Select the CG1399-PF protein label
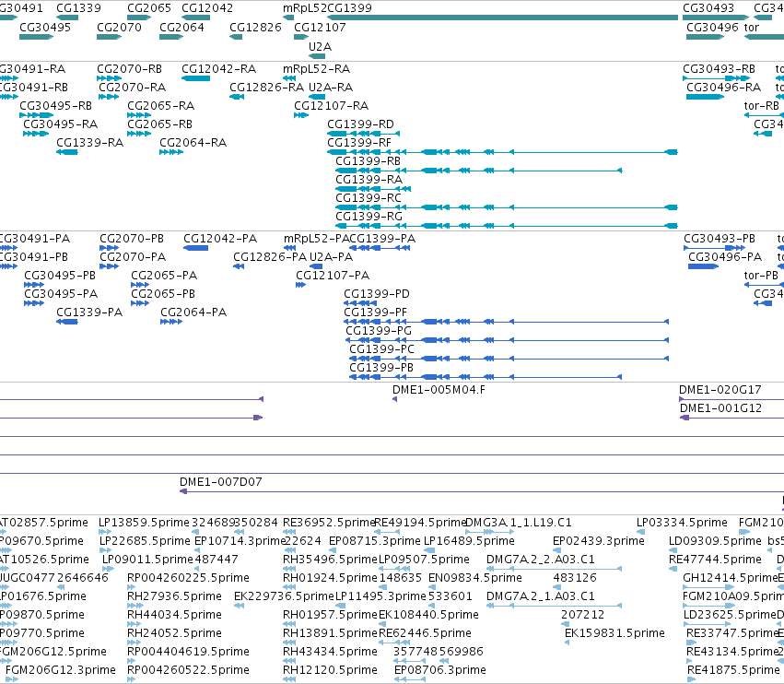 [376, 313]
